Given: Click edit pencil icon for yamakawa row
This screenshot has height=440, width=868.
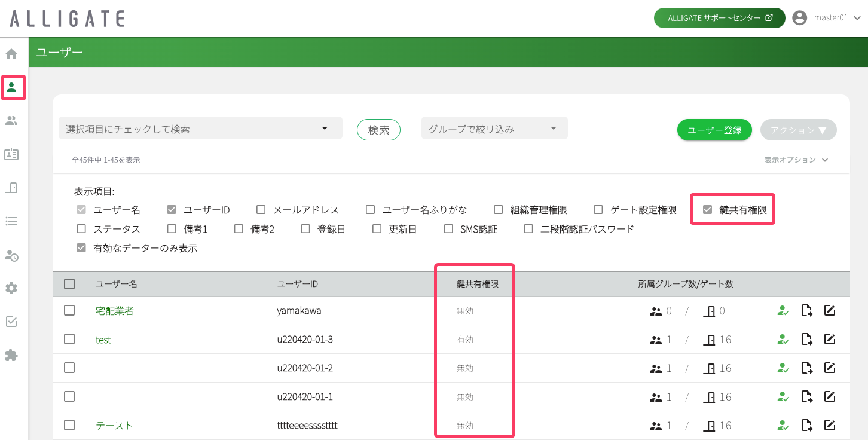Looking at the screenshot, I should pyautogui.click(x=829, y=310).
